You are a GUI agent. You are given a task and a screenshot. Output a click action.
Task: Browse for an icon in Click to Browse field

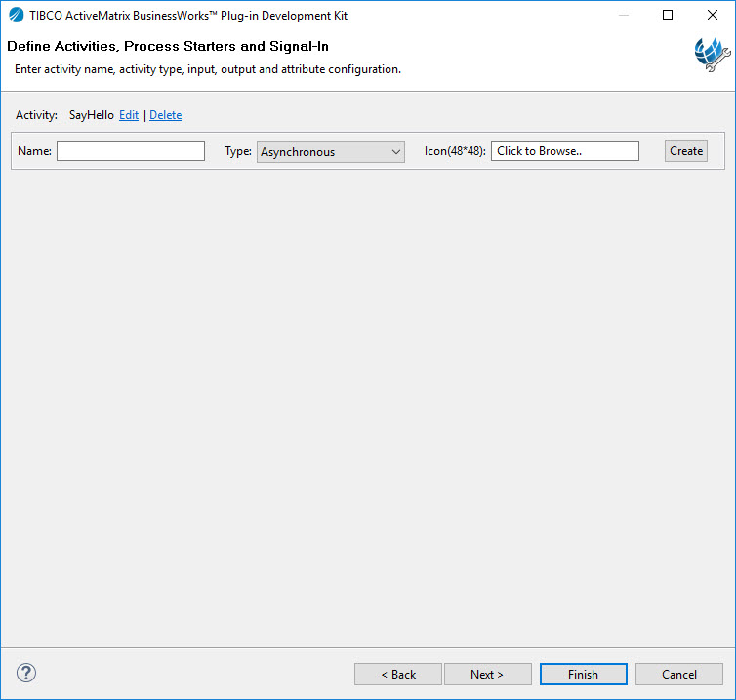click(564, 151)
